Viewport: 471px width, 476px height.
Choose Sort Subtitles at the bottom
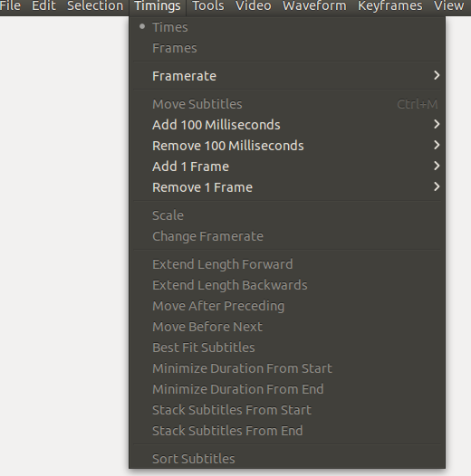[x=287, y=459]
